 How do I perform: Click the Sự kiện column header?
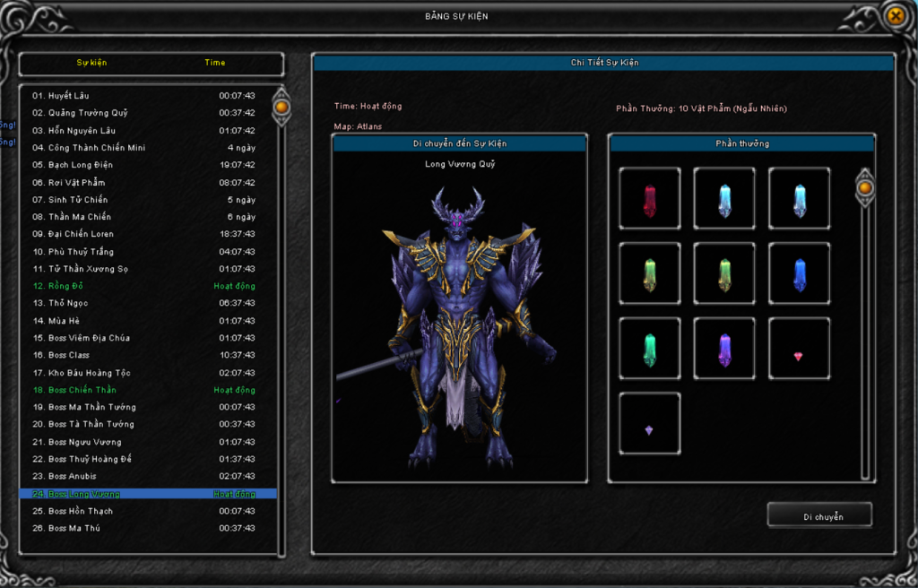91,63
